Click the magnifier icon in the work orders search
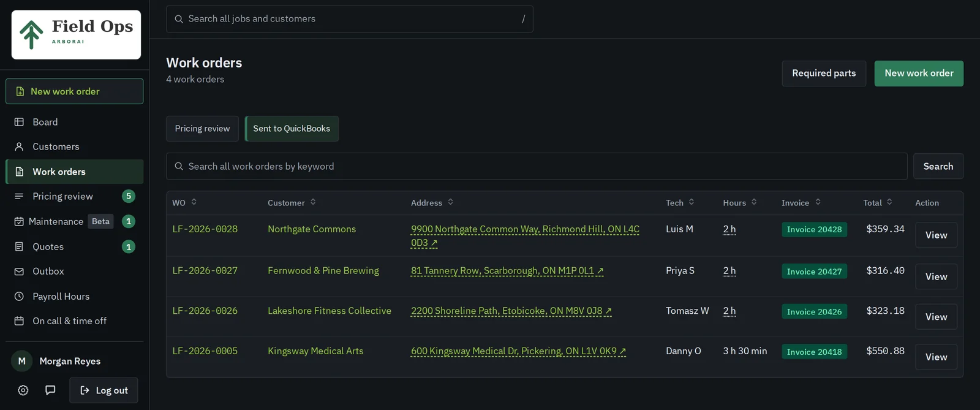Image resolution: width=980 pixels, height=410 pixels. coord(179,166)
